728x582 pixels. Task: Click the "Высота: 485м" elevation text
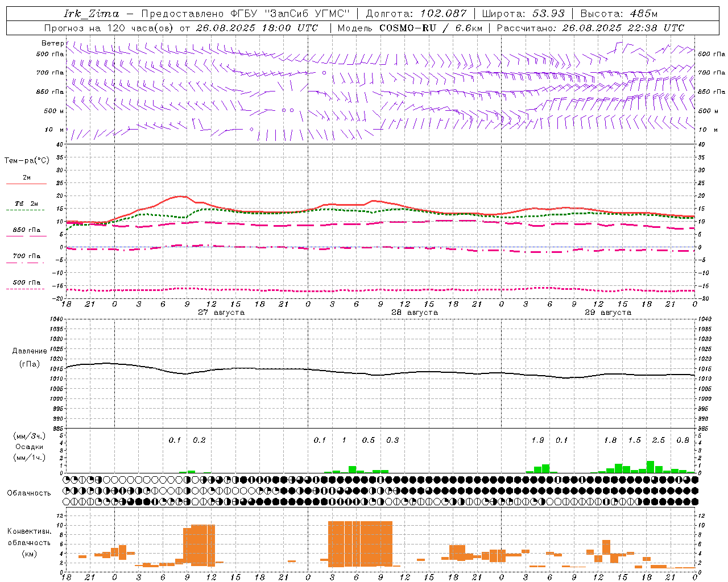[618, 14]
